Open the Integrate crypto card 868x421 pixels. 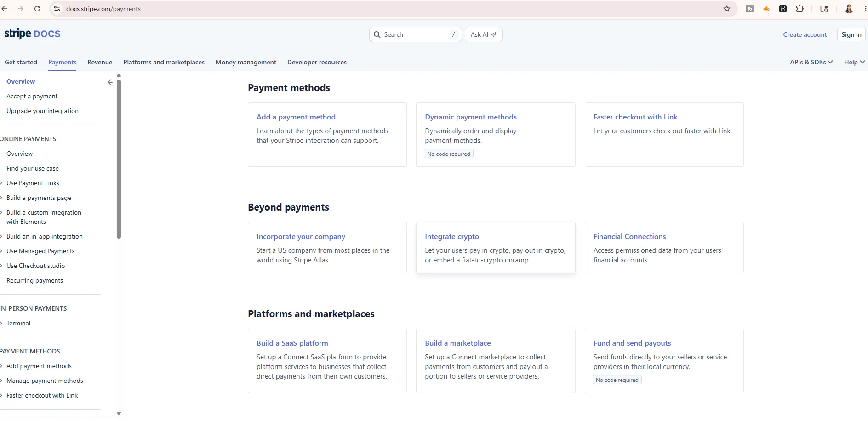[x=496, y=248]
